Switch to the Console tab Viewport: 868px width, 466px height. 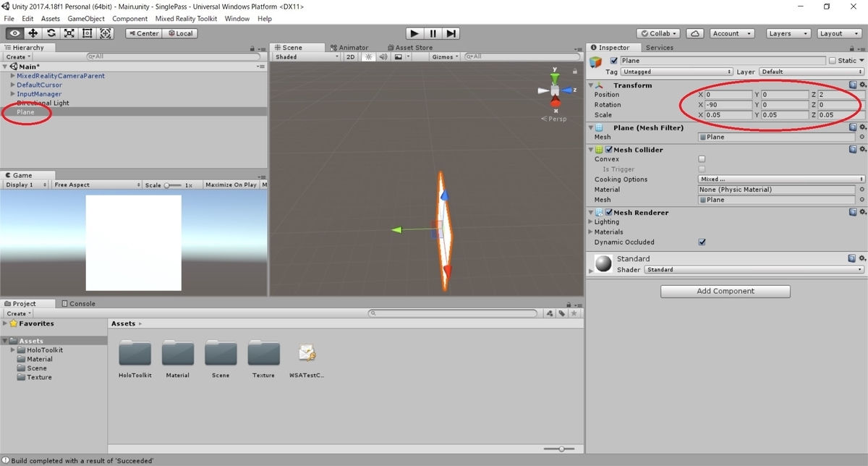(78, 304)
